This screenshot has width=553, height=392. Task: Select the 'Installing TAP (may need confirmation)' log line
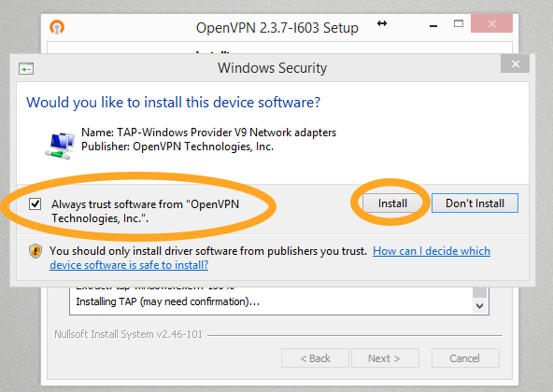pyautogui.click(x=168, y=301)
